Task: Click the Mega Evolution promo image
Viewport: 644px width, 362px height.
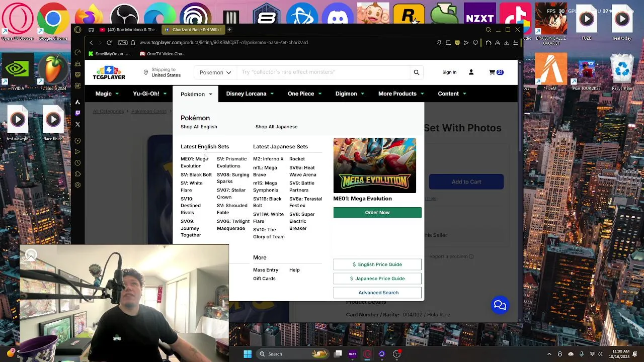Action: point(375,165)
